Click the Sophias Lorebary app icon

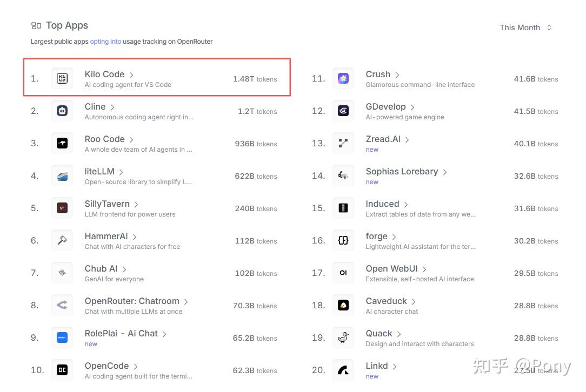[343, 176]
